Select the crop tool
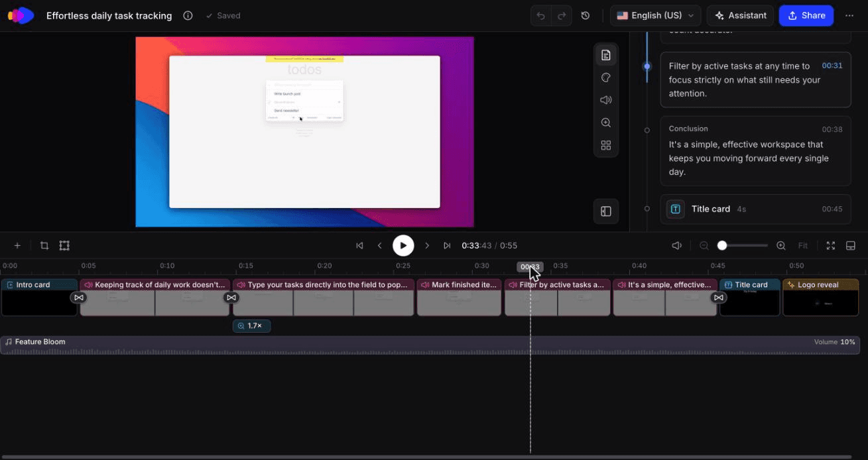The height and width of the screenshot is (460, 868). [x=44, y=245]
